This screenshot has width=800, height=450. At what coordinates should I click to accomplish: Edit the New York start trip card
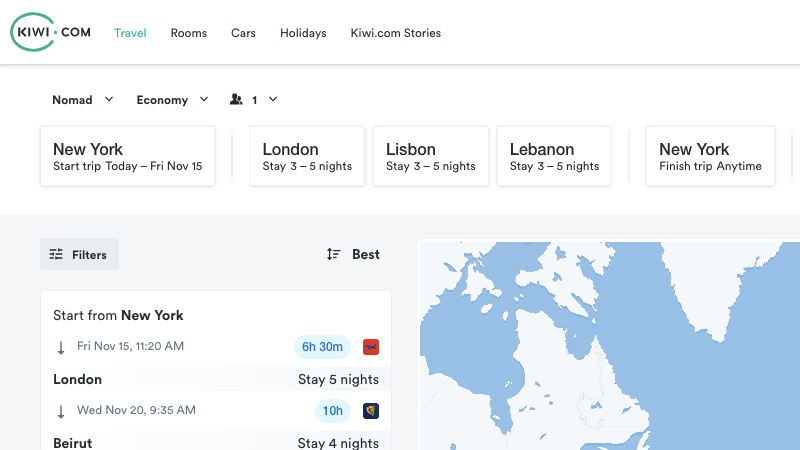[128, 156]
